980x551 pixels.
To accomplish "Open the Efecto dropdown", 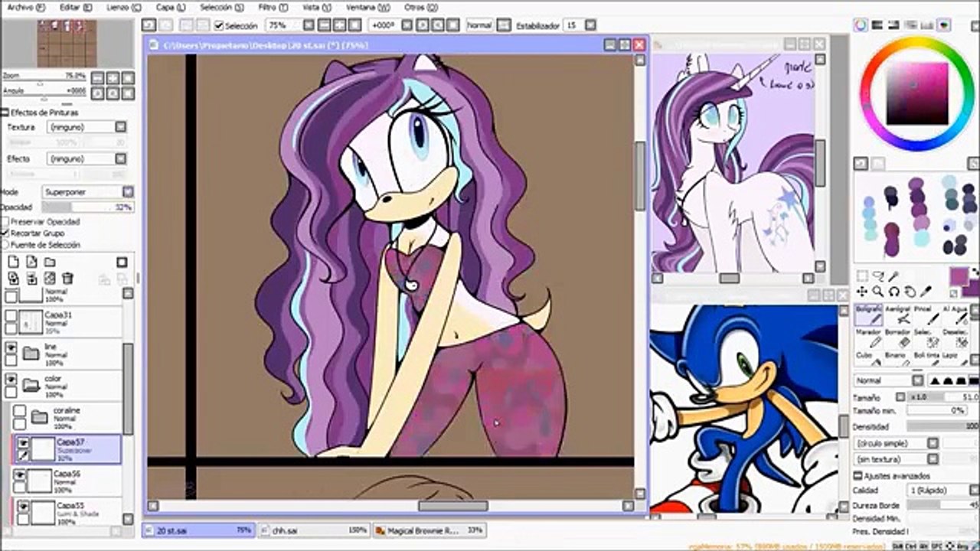I will [x=87, y=159].
